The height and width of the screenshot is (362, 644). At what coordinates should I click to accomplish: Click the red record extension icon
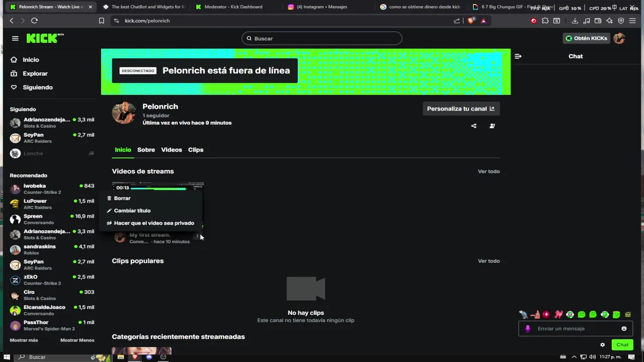[x=533, y=21]
